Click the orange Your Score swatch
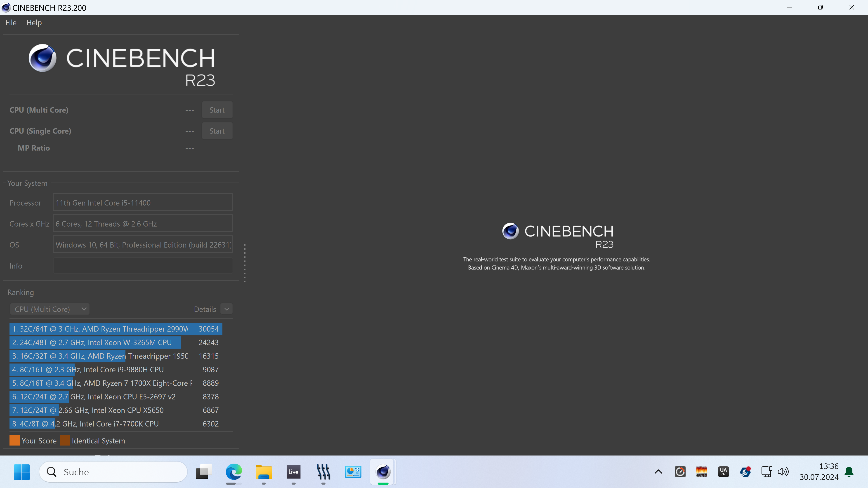 (x=14, y=441)
